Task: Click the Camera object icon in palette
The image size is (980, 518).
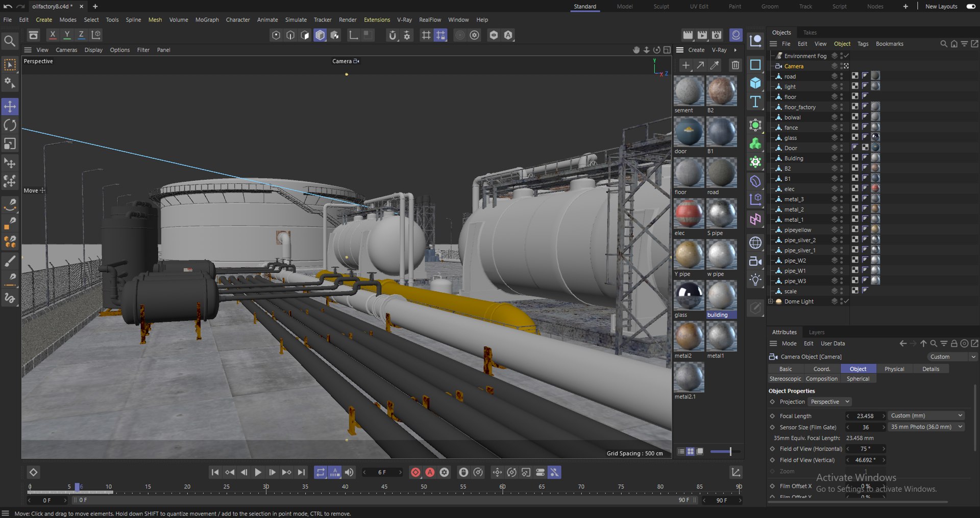Action: pos(755,262)
